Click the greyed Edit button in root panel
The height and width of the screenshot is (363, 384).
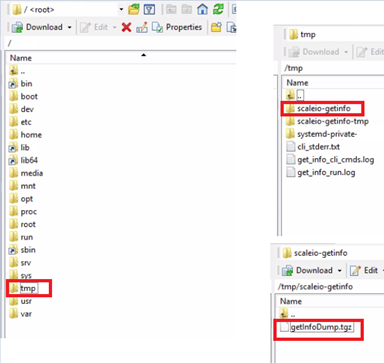click(x=94, y=27)
